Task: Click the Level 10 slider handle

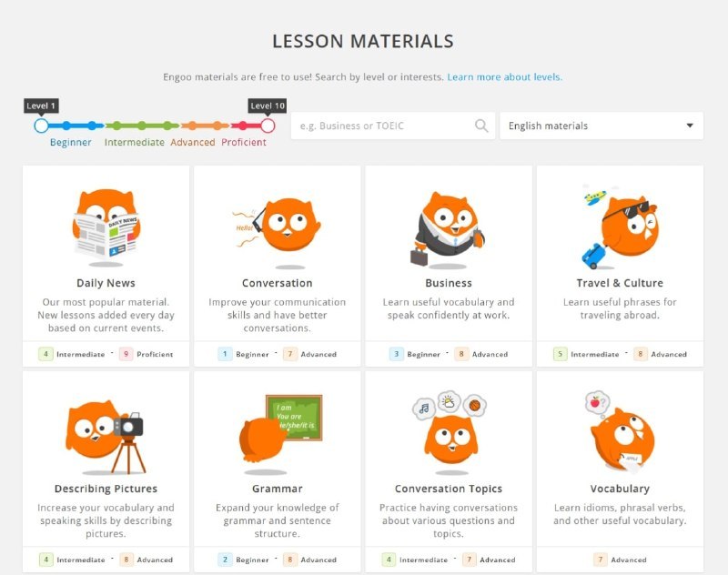Action: pos(268,126)
